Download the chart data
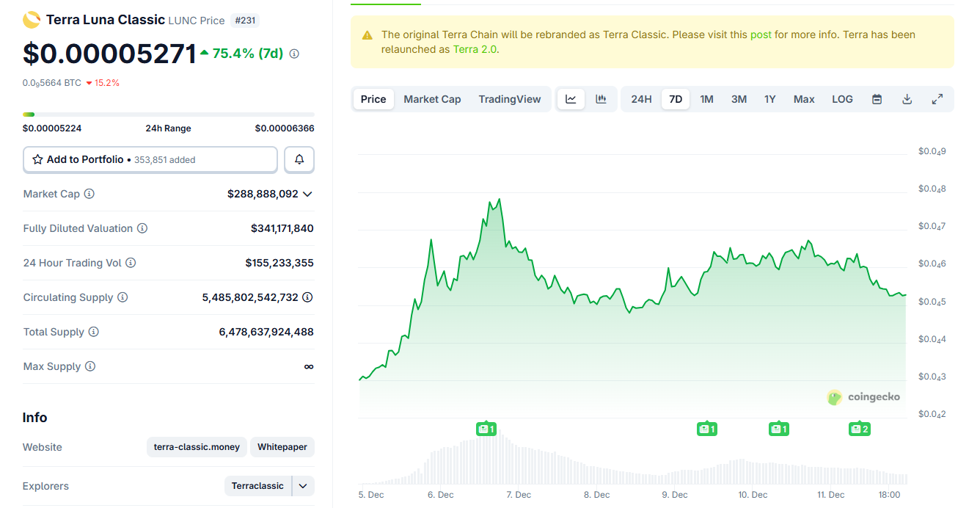Image resolution: width=980 pixels, height=508 pixels. (x=907, y=99)
